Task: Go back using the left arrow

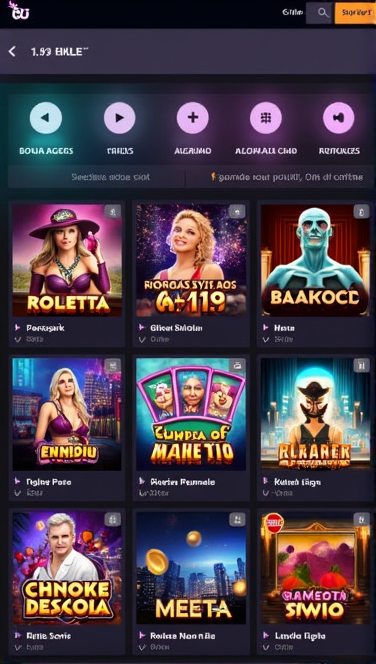Action: pyautogui.click(x=12, y=52)
